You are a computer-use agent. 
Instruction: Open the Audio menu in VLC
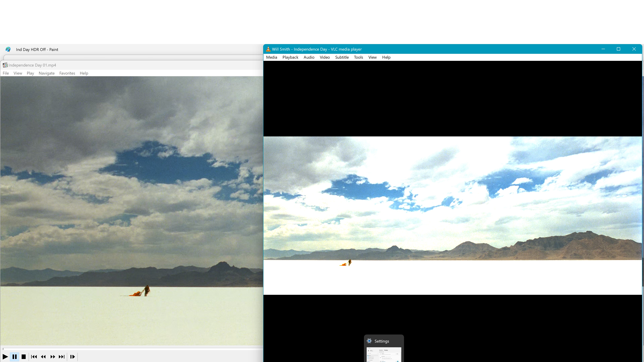(x=309, y=57)
